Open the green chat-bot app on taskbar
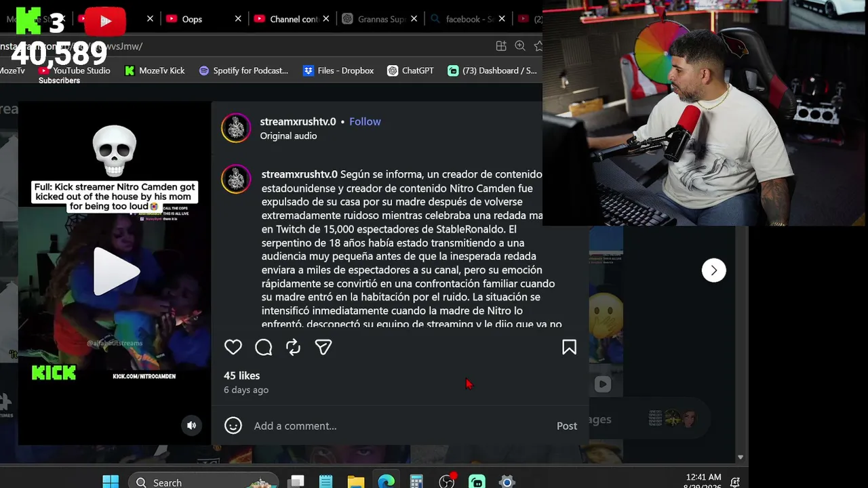868x488 pixels. (477, 482)
